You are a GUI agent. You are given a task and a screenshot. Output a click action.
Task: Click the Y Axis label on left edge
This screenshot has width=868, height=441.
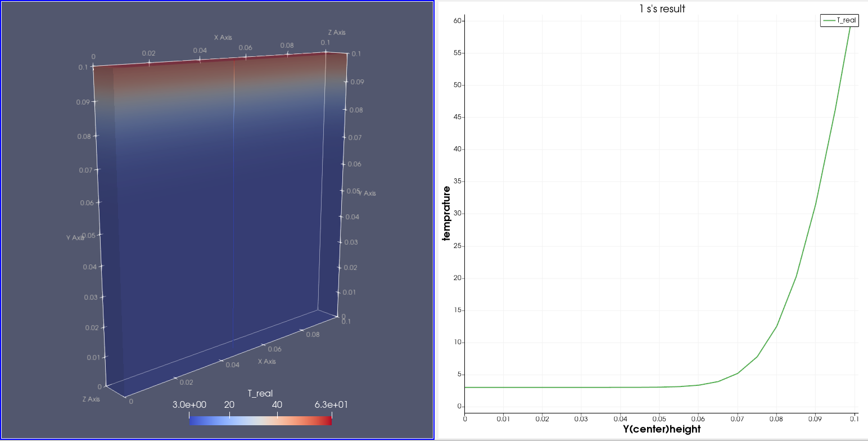click(75, 237)
